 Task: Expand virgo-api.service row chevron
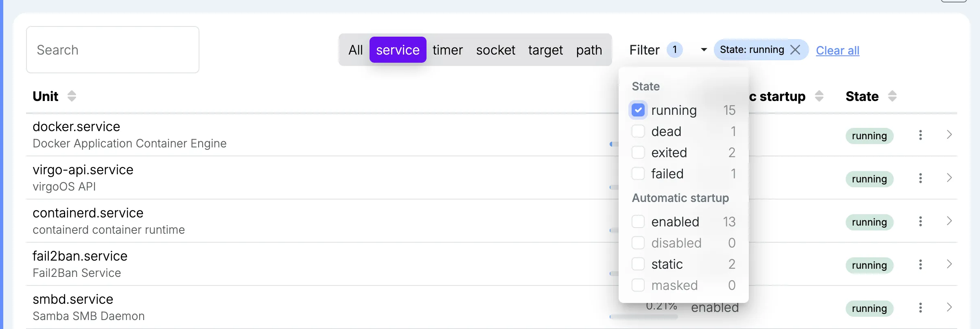[x=949, y=178]
